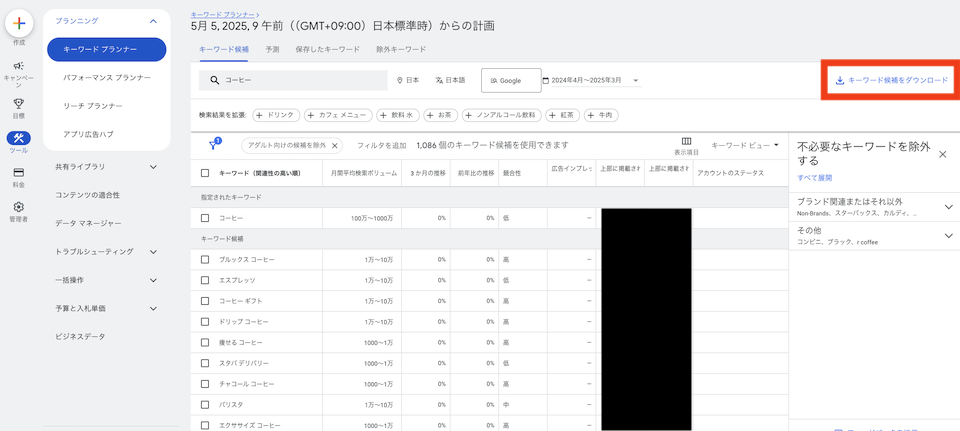Screen dimensions: 960x431
Task: Check the チャコール コーヒー checkbox
Action: pos(205,384)
